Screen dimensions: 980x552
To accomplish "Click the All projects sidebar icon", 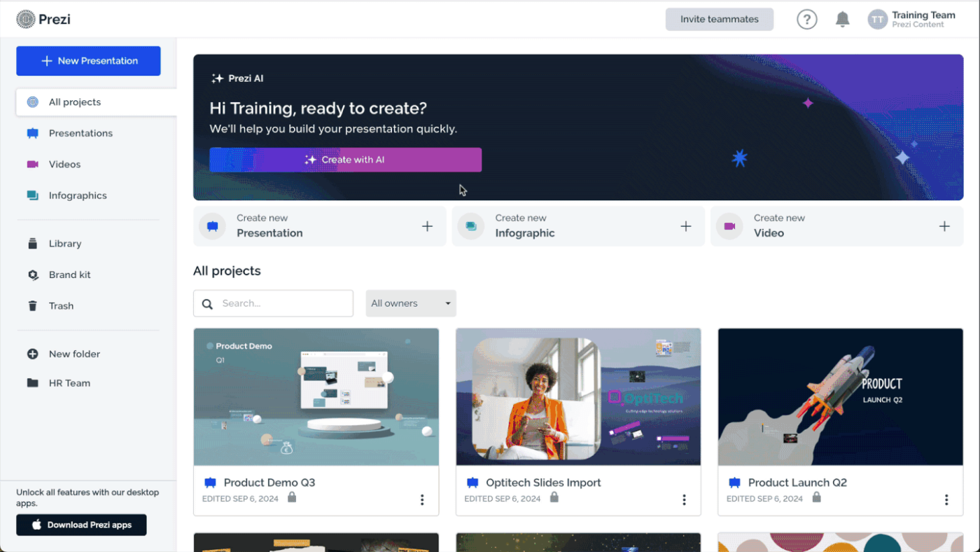I will coord(32,102).
